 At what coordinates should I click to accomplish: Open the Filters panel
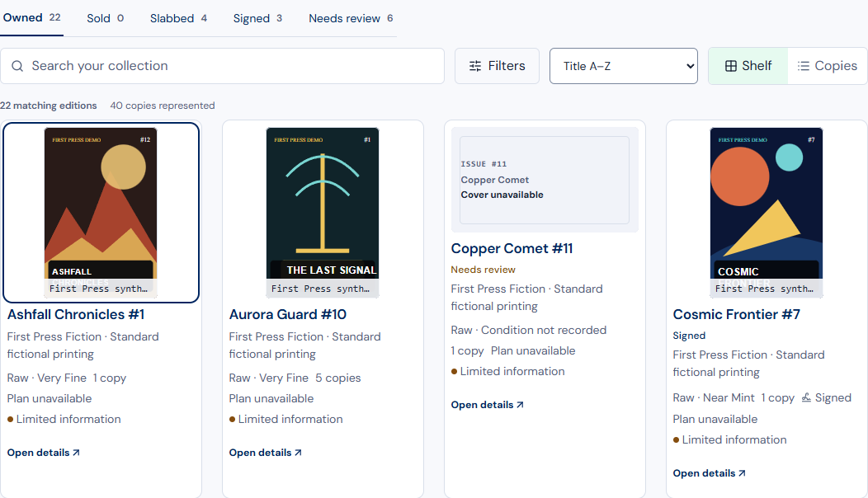pyautogui.click(x=497, y=66)
